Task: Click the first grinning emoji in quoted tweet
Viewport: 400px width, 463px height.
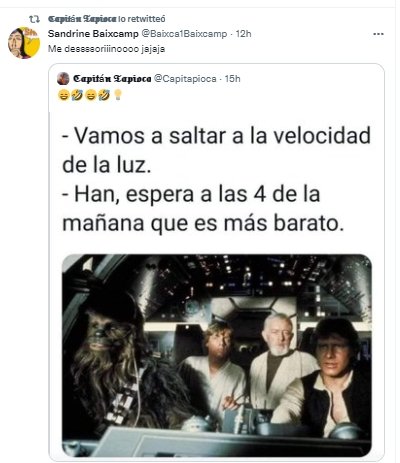Action: coord(63,95)
